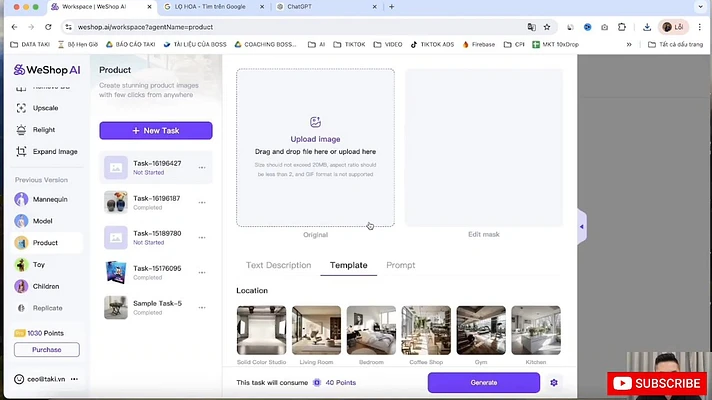Click the generation settings gear icon
This screenshot has height=400, width=712.
554,383
